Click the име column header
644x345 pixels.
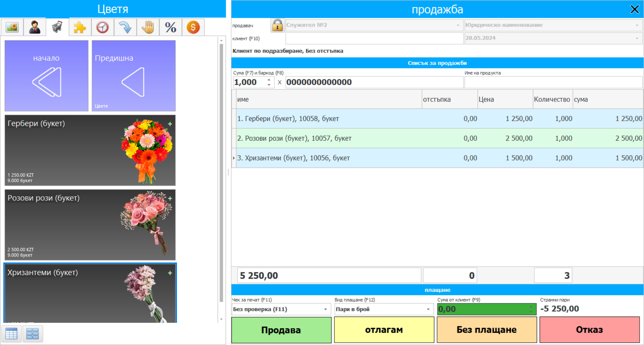pyautogui.click(x=329, y=99)
